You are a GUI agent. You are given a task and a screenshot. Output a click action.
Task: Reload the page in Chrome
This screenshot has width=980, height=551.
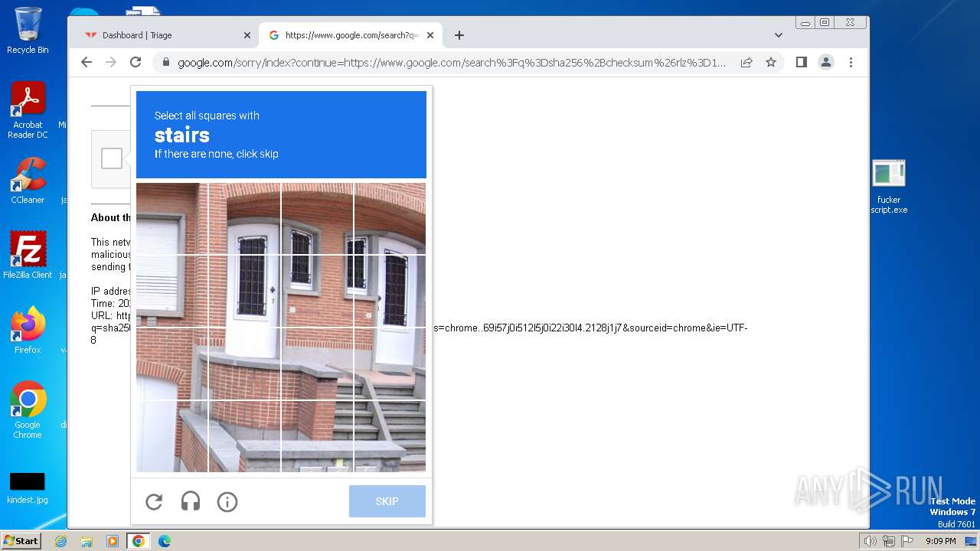click(136, 63)
